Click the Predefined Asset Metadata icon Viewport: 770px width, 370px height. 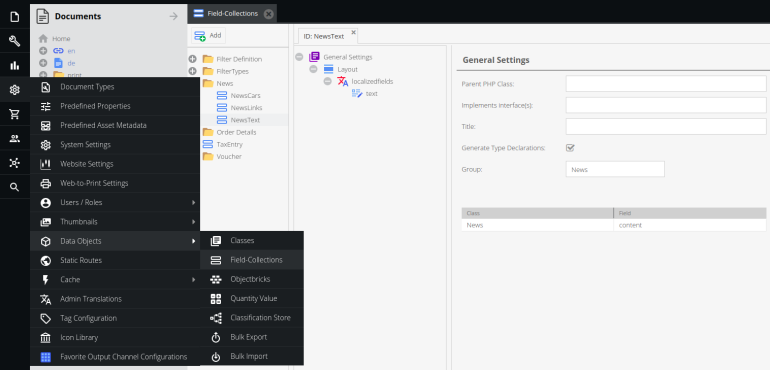46,125
